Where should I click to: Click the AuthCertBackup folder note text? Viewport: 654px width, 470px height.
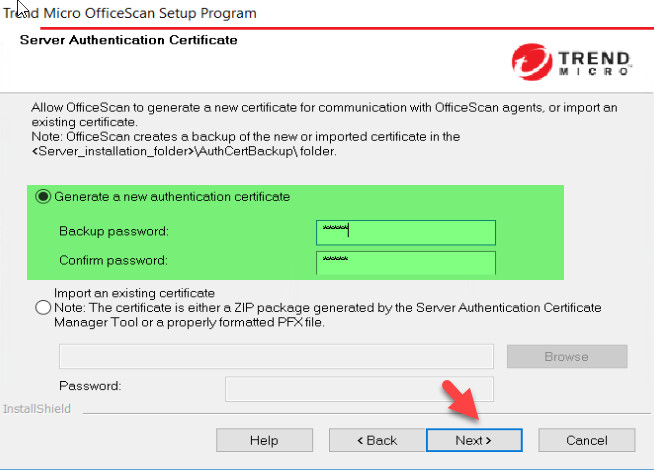pos(246,144)
